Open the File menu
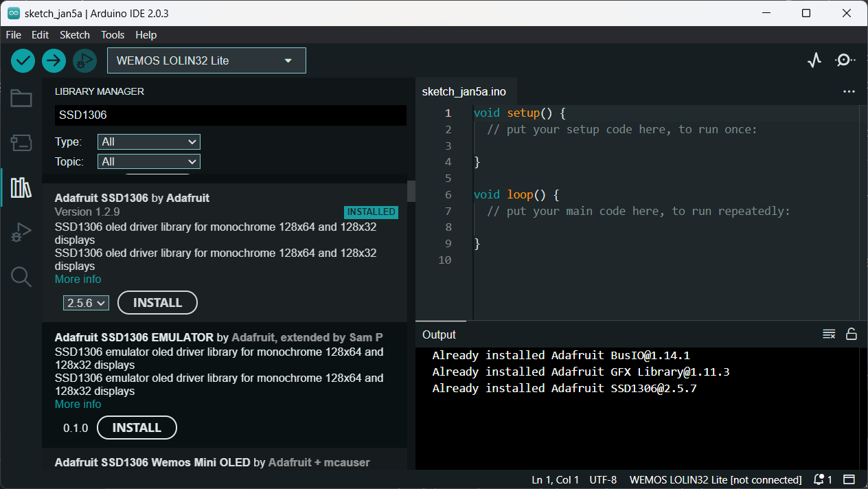The height and width of the screenshot is (489, 868). pos(14,35)
